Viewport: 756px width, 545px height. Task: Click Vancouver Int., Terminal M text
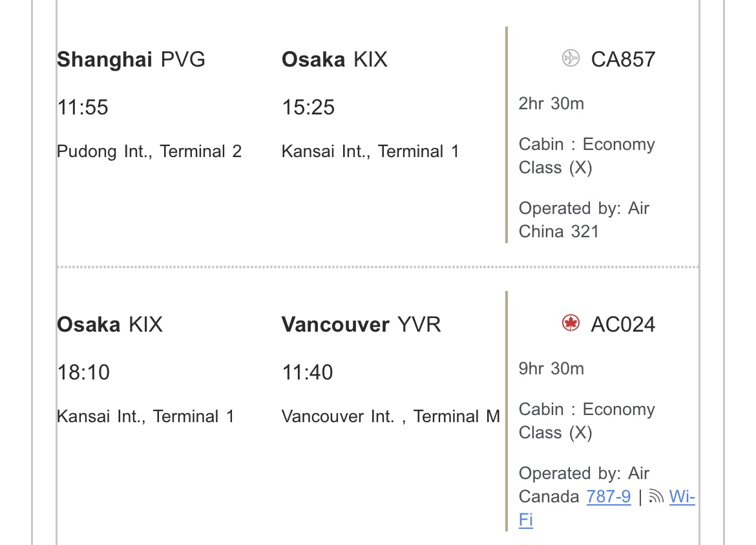(391, 416)
